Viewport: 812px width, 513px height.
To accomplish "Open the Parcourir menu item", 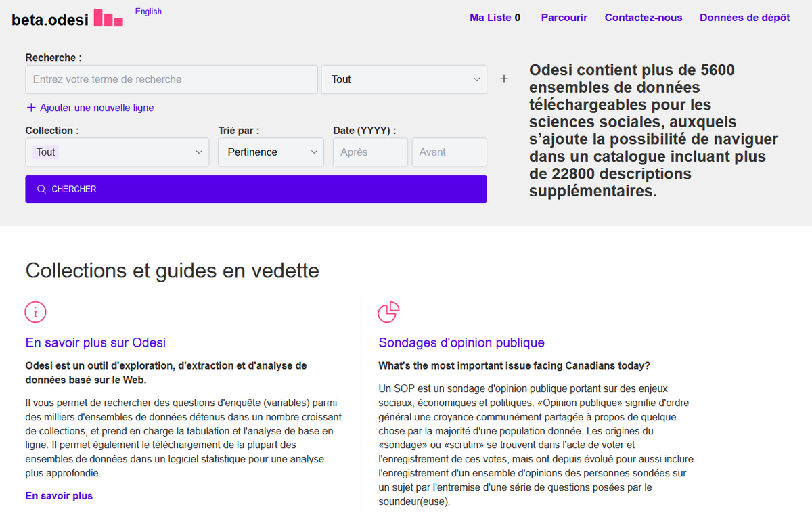I will [564, 18].
